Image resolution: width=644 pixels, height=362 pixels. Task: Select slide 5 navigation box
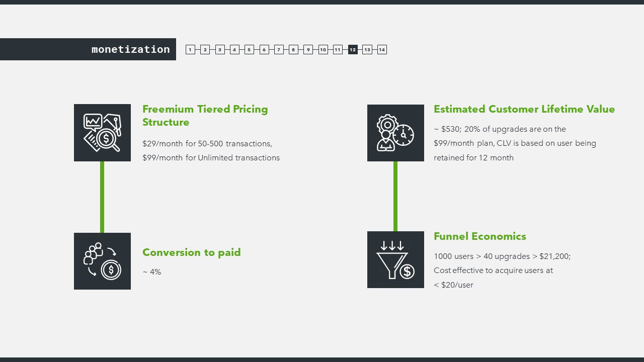[249, 49]
